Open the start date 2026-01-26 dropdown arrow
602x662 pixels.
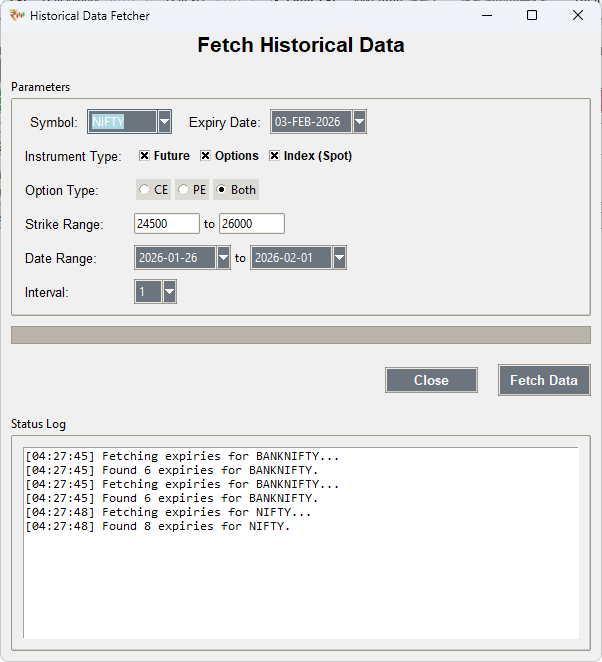(223, 258)
